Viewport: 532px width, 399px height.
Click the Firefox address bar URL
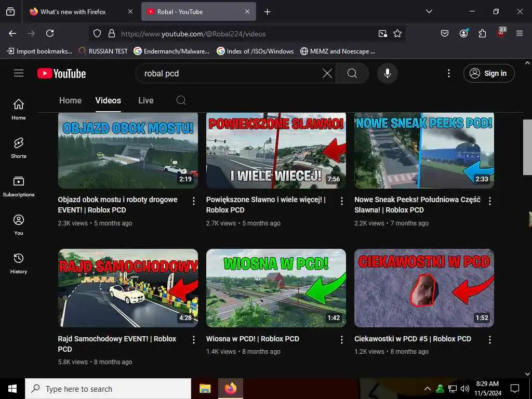193,34
